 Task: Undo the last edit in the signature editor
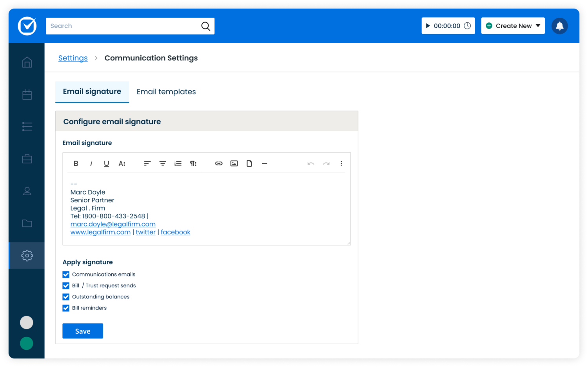(311, 164)
